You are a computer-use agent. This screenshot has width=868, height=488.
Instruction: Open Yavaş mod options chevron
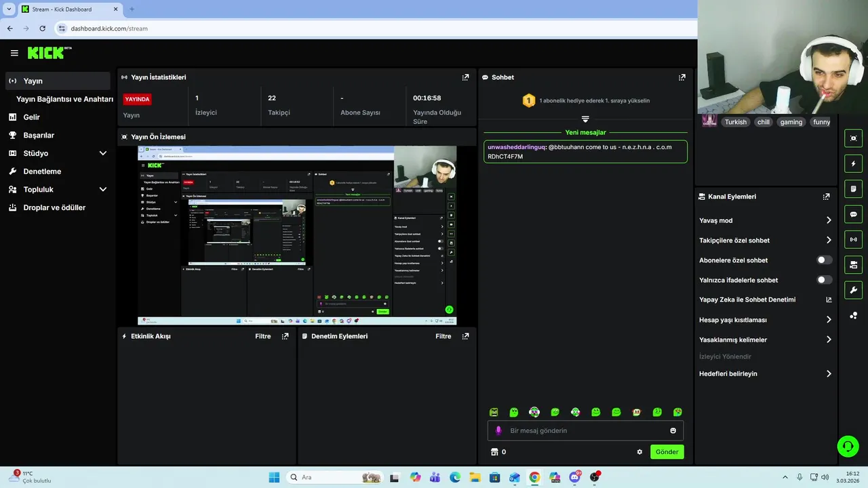point(829,220)
